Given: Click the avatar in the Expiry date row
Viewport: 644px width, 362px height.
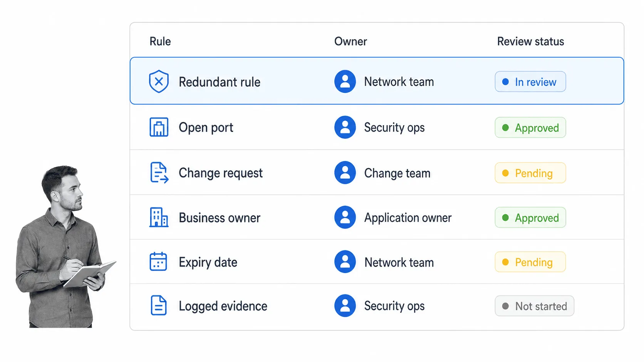Looking at the screenshot, I should (x=345, y=262).
